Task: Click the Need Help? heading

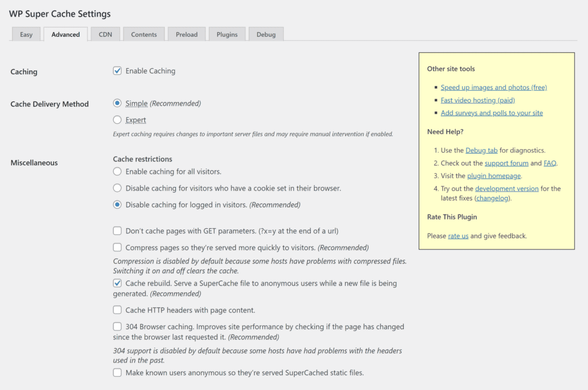Action: click(x=445, y=131)
